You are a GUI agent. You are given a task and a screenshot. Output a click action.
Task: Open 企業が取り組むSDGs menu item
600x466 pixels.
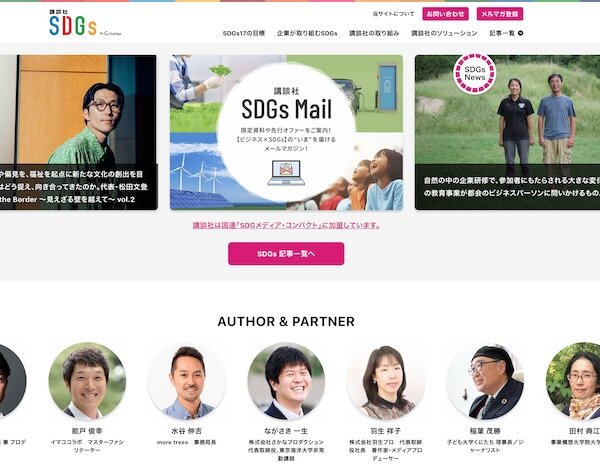(x=307, y=33)
